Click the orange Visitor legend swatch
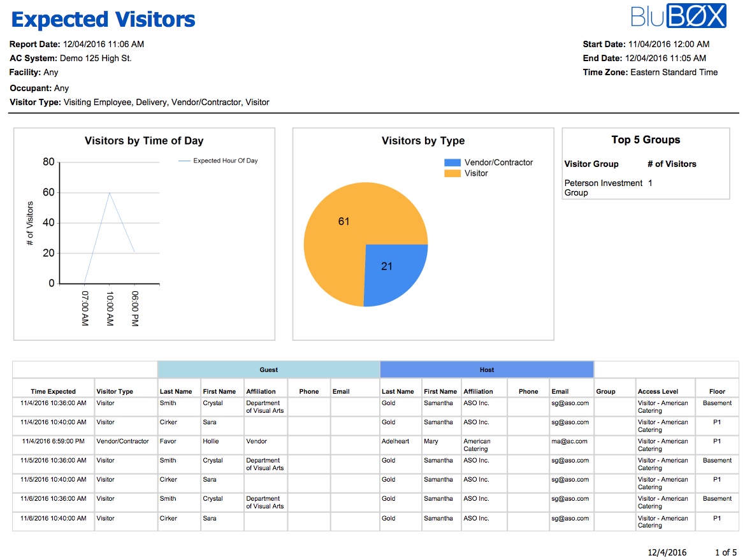Viewport: 752px width, 560px height. tap(452, 173)
